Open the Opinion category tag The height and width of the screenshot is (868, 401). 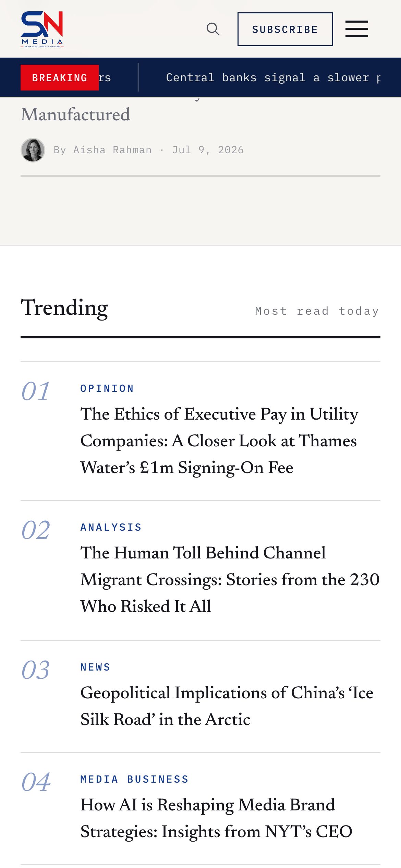coord(107,388)
